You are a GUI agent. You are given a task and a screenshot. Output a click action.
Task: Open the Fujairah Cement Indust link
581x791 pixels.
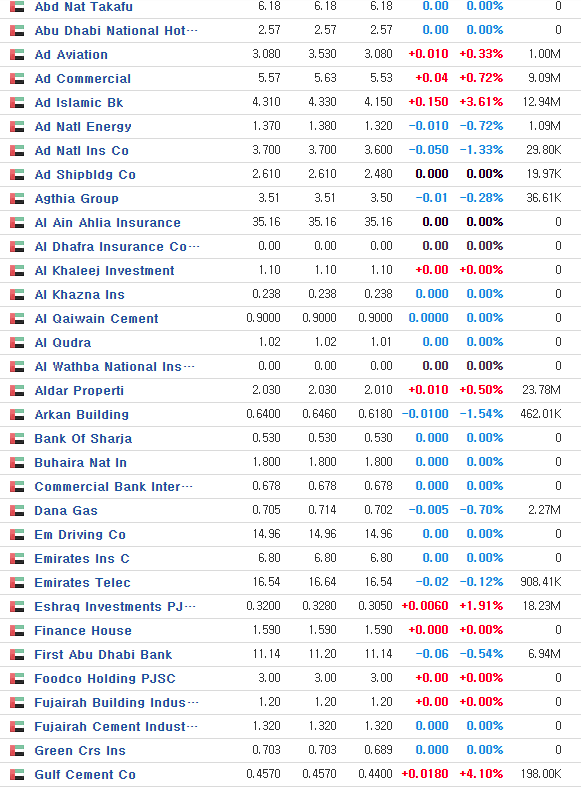116,727
